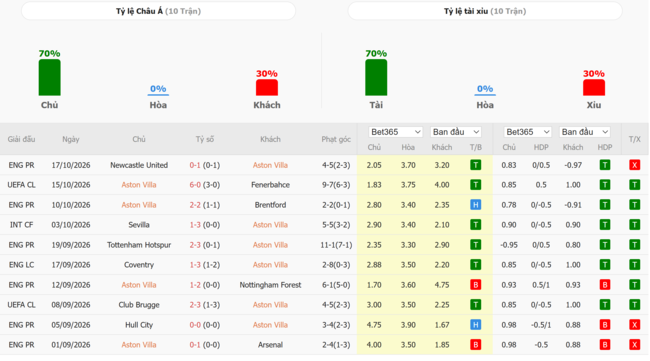The height and width of the screenshot is (361, 650).
Task: Click the red X badge in the Arsenal row
Action: coord(634,344)
